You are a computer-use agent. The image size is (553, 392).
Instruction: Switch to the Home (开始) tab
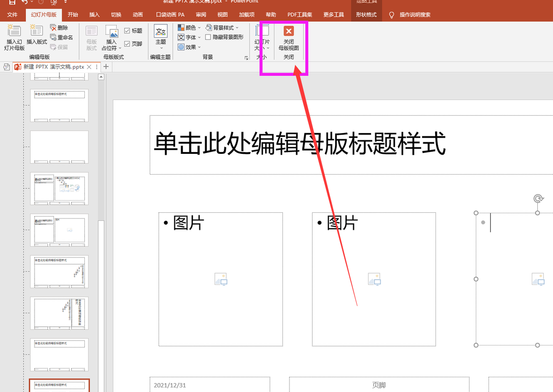73,15
